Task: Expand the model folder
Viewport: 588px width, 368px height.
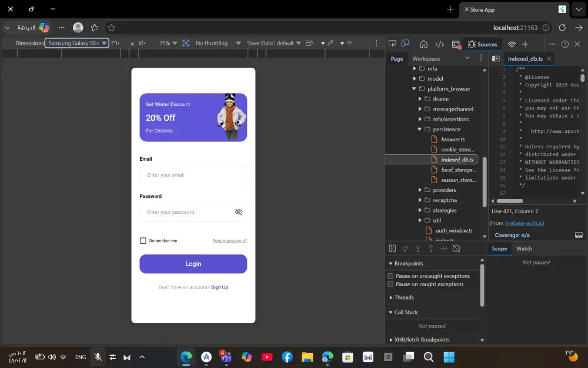Action: pyautogui.click(x=415, y=78)
